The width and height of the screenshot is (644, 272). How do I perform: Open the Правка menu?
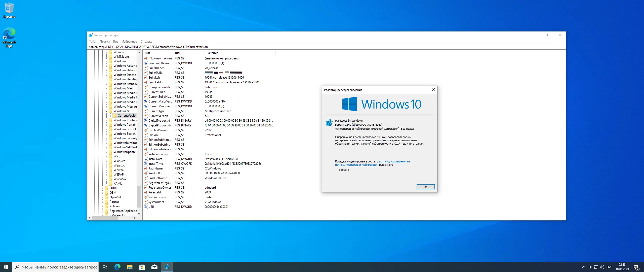[x=104, y=42]
